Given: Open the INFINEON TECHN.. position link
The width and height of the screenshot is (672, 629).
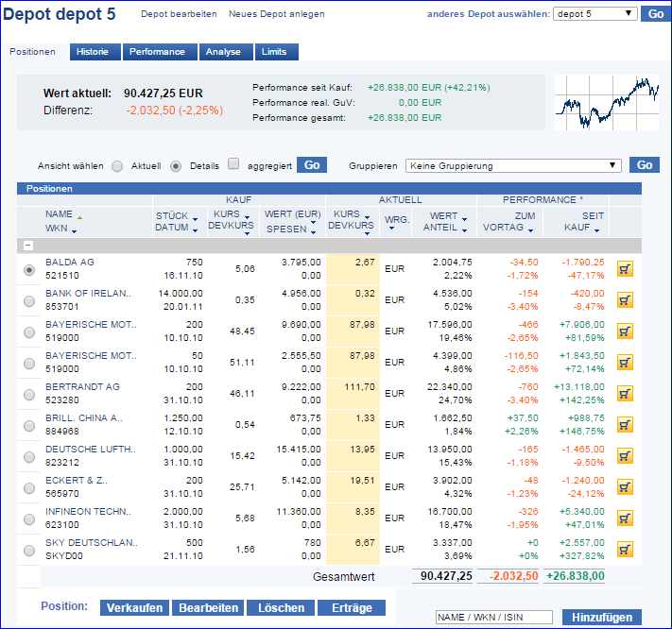Looking at the screenshot, I should click(88, 511).
